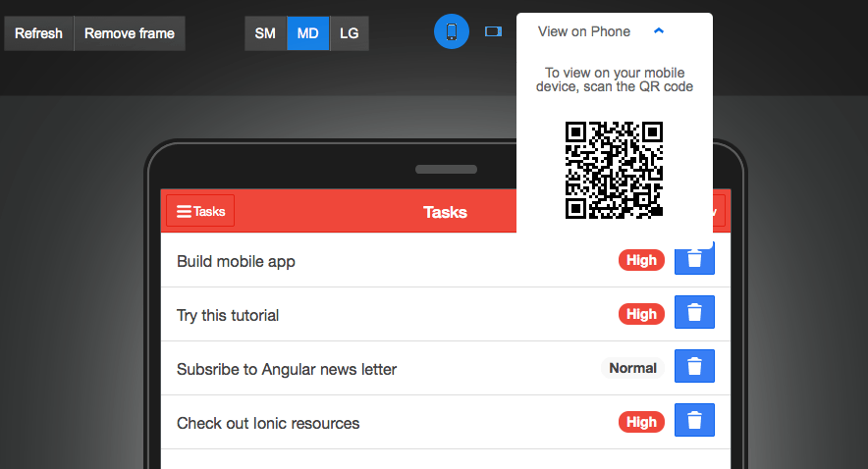Click the QR code image
The width and height of the screenshot is (868, 469).
click(614, 171)
